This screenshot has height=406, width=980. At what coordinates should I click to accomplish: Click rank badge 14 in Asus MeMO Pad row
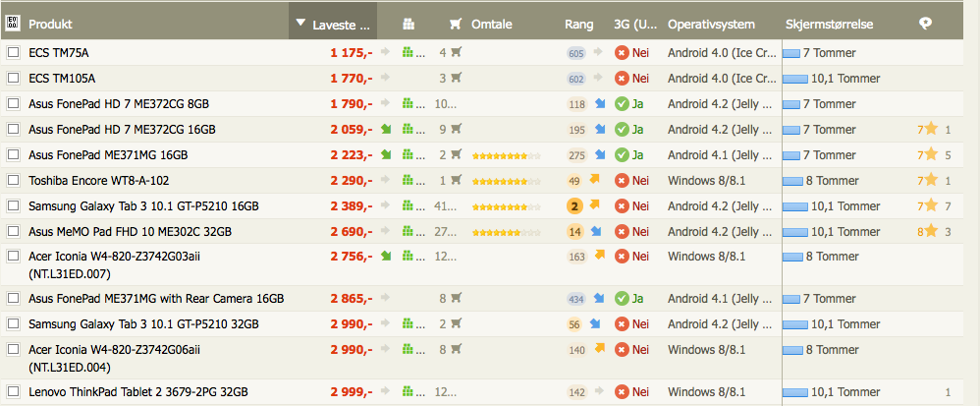tap(575, 231)
